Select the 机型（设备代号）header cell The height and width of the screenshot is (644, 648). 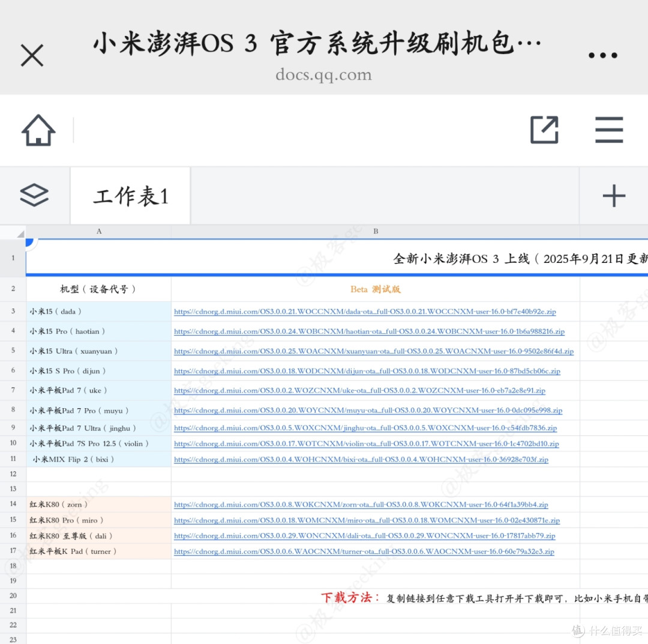click(x=98, y=289)
